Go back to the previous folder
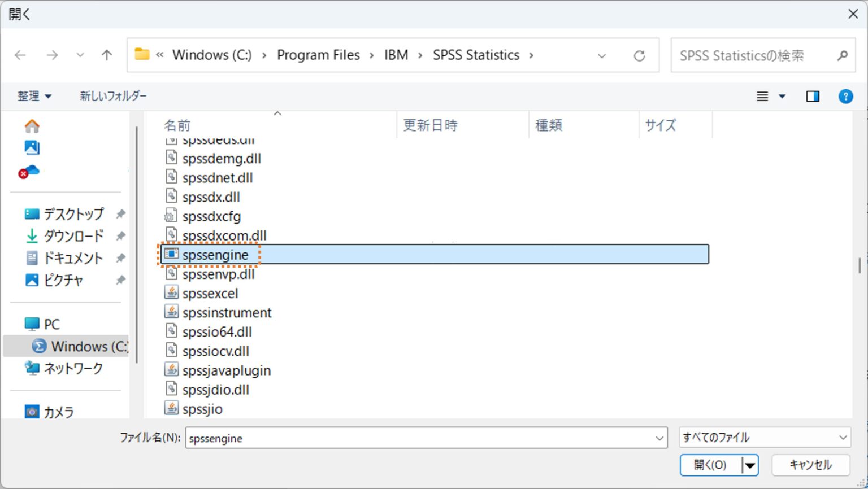 point(20,55)
